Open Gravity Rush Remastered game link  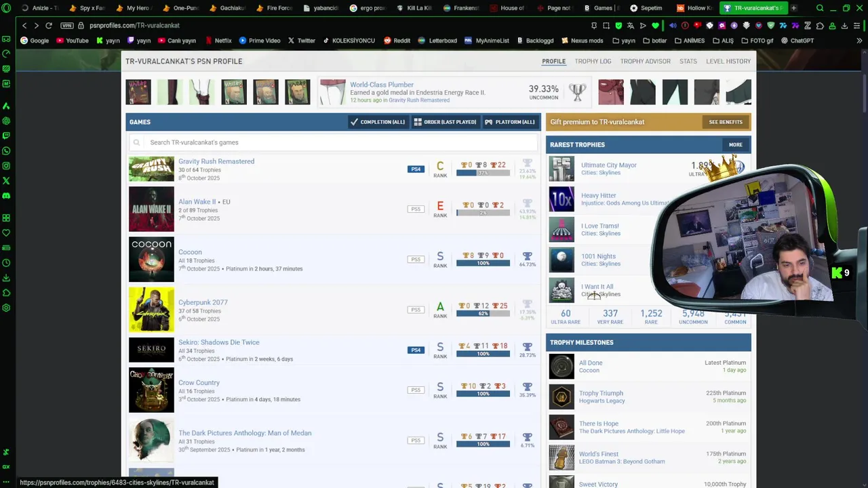(x=216, y=161)
